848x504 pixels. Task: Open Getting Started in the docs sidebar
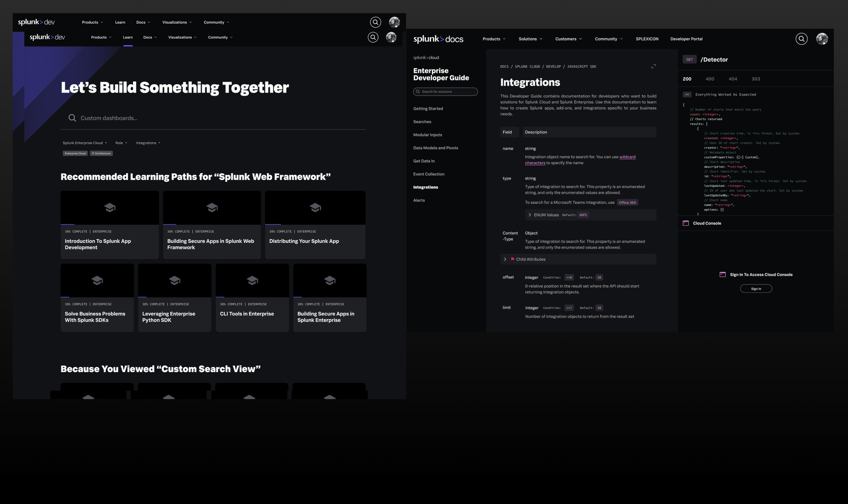(x=428, y=108)
